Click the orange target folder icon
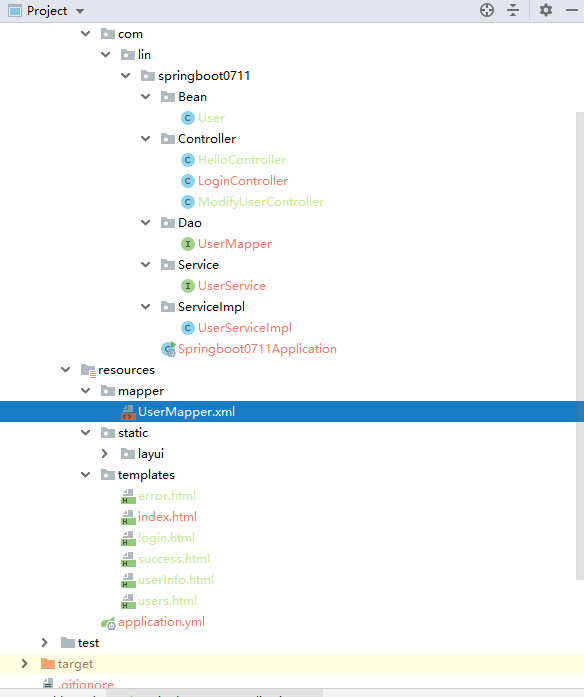 coord(48,664)
